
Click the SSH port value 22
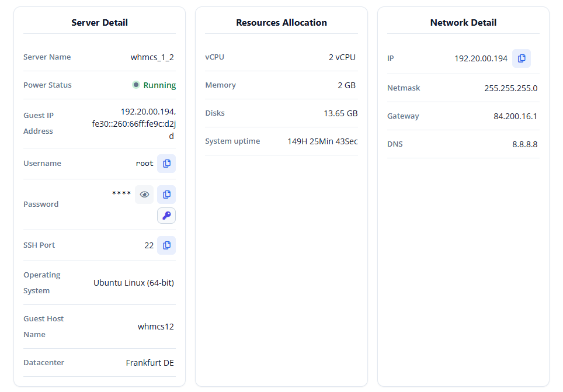coord(149,245)
